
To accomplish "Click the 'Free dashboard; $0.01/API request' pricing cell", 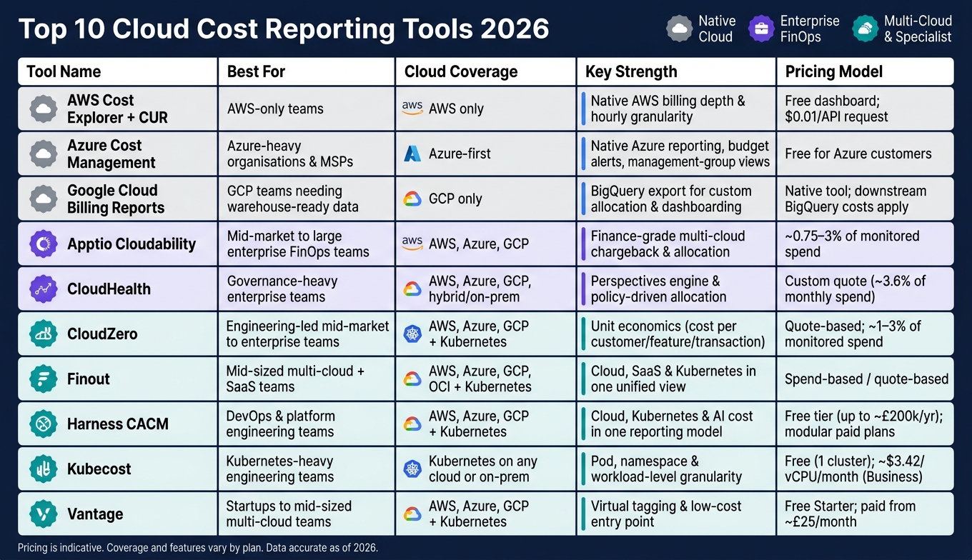I will point(866,109).
